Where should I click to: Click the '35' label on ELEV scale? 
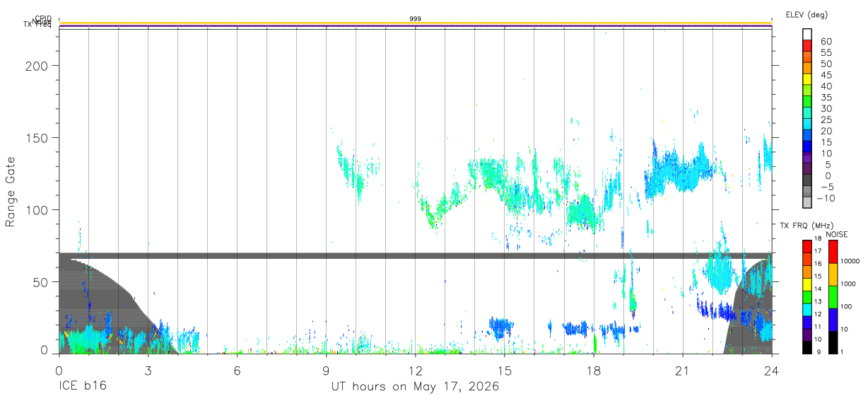click(826, 97)
